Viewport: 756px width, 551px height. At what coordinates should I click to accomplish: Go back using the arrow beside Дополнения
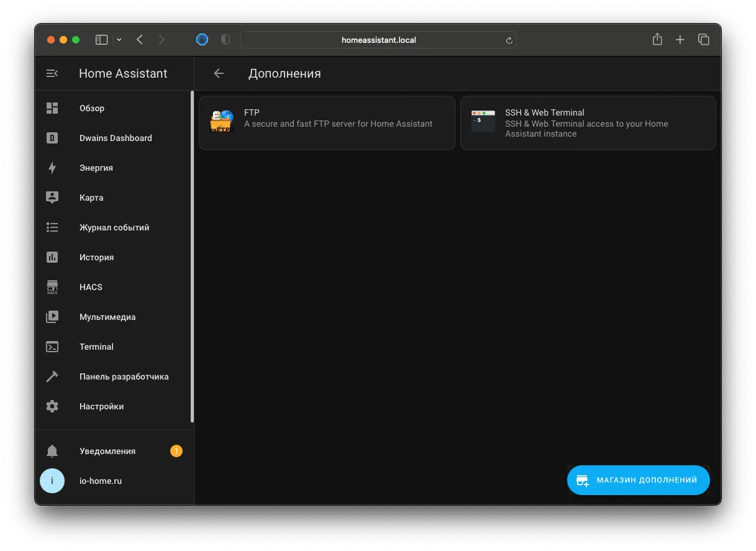[x=219, y=73]
